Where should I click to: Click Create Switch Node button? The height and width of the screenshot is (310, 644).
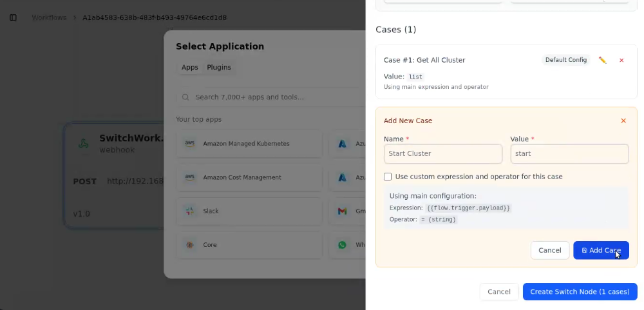(x=580, y=291)
